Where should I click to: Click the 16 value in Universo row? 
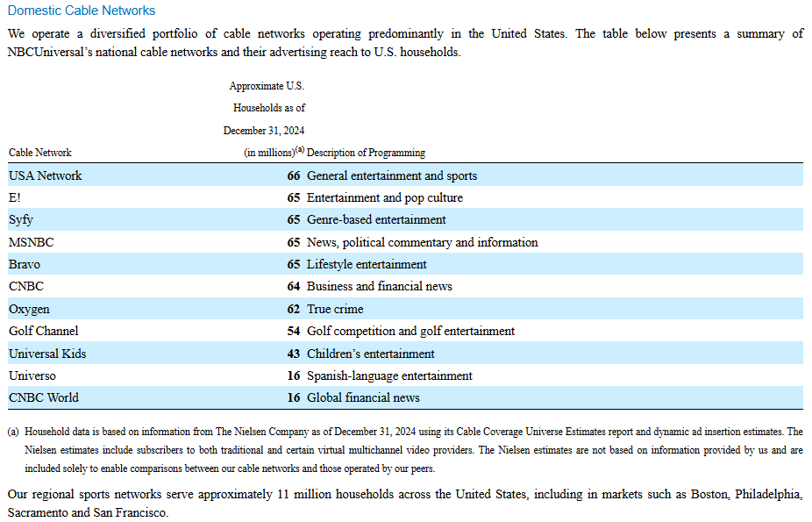[294, 375]
